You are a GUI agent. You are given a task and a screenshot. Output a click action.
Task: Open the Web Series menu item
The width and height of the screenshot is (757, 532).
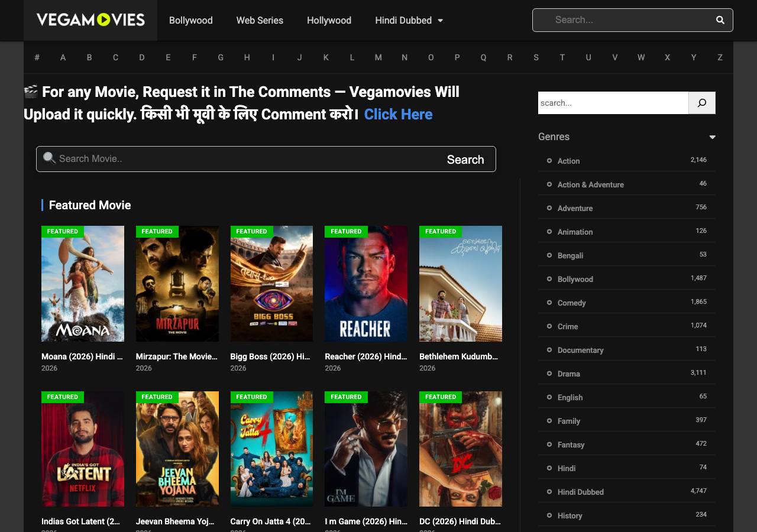(x=260, y=20)
